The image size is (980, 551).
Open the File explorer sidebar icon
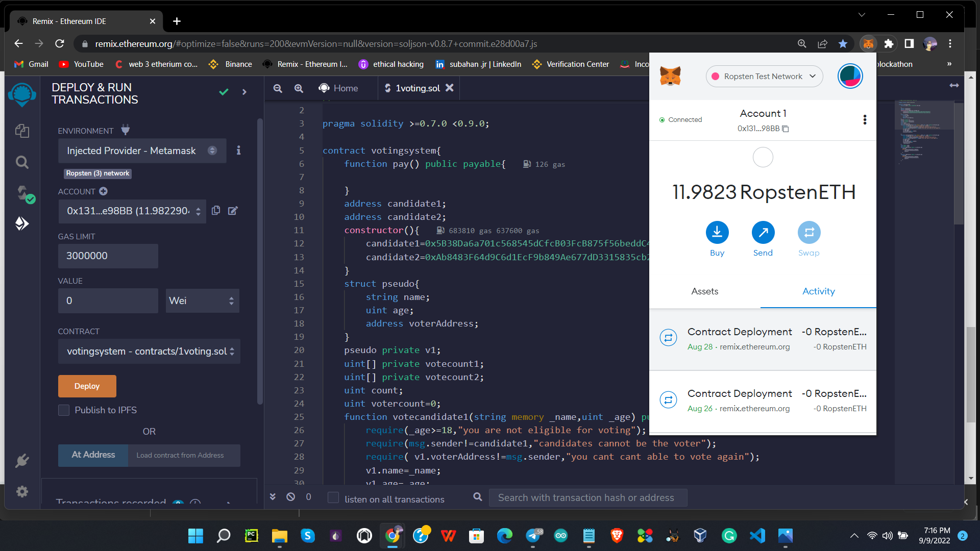[22, 131]
